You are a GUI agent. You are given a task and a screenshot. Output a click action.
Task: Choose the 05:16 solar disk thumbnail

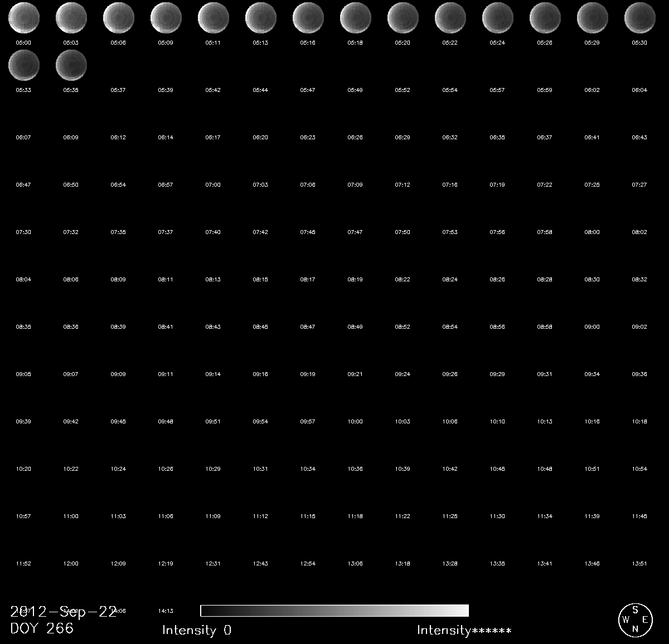308,18
